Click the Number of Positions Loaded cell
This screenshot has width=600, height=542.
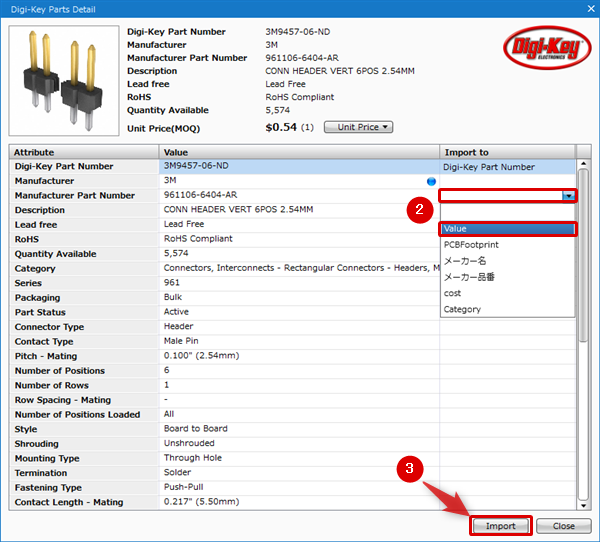(x=84, y=415)
